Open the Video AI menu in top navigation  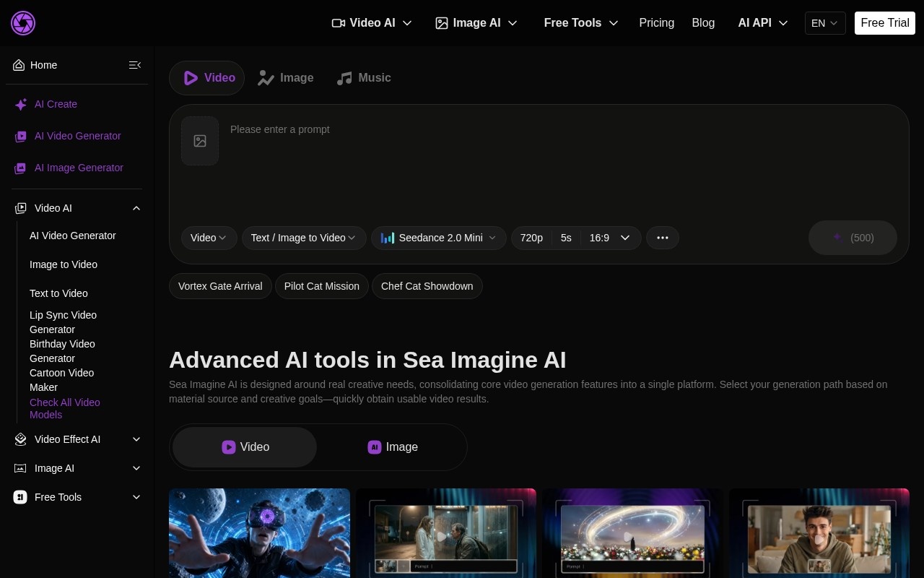click(x=372, y=23)
